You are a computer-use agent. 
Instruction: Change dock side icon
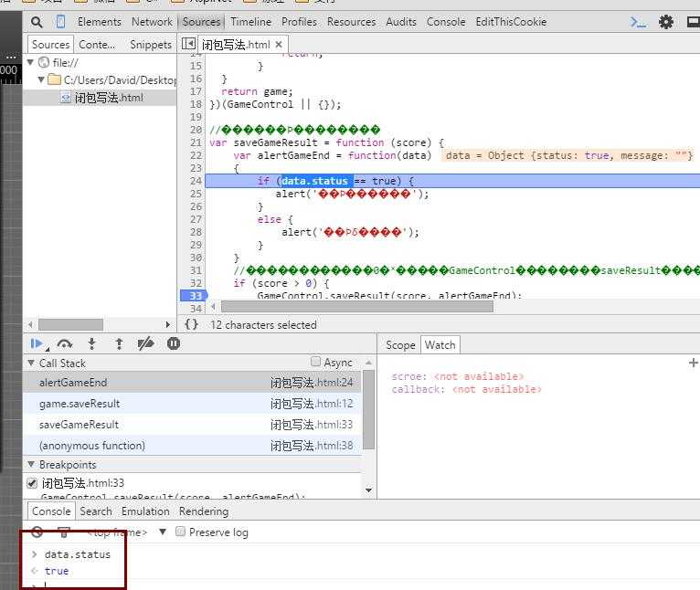(x=694, y=22)
